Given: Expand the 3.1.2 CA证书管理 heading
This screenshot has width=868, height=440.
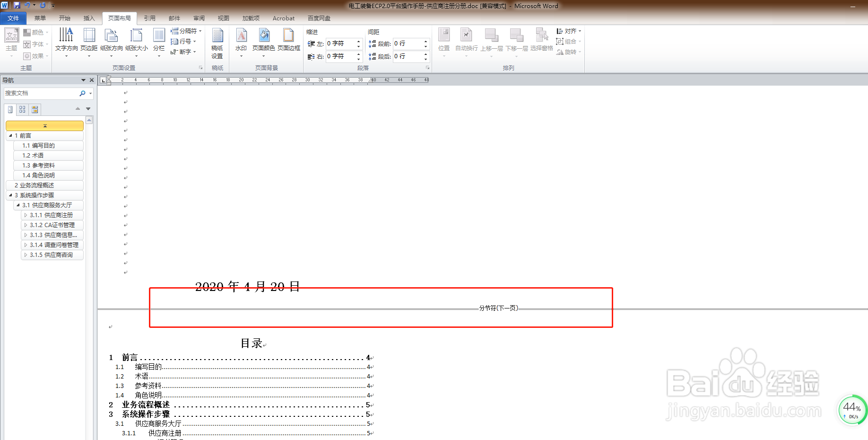Looking at the screenshot, I should coord(26,225).
